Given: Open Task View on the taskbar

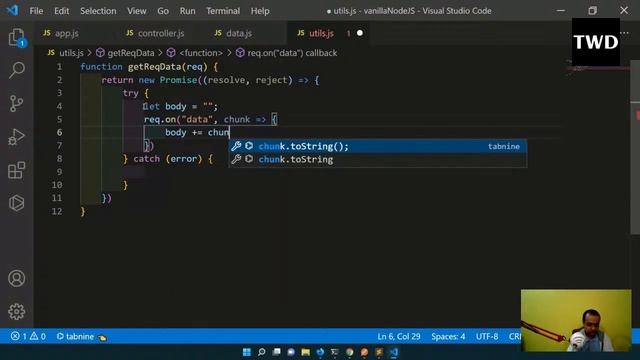Looking at the screenshot, I should pos(276,352).
